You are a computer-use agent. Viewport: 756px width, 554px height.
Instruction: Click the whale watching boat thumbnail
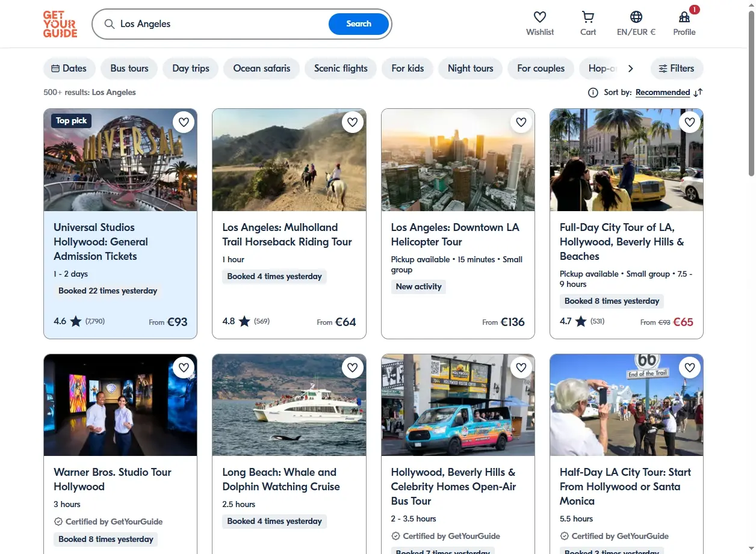[289, 405]
